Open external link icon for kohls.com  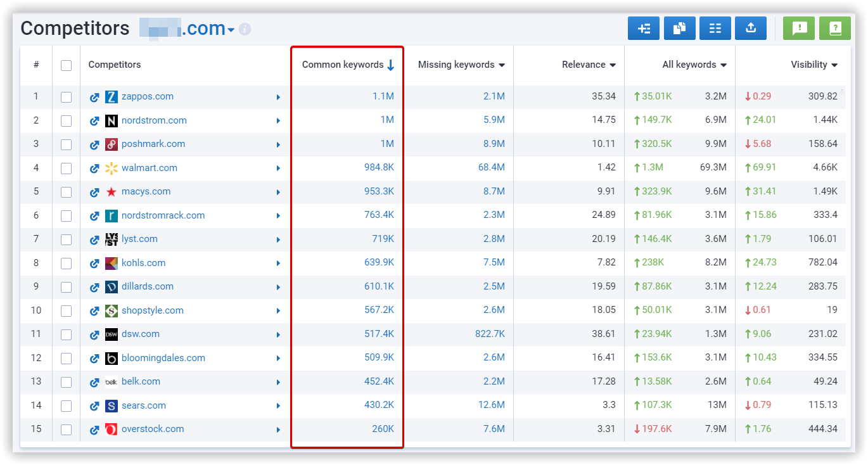click(94, 264)
